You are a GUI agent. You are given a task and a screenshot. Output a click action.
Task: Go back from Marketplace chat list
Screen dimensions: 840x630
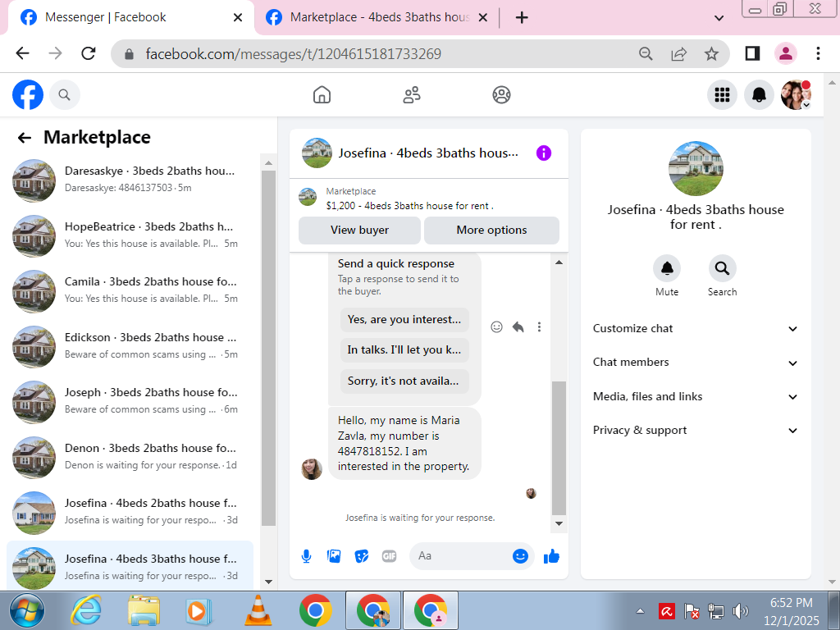[x=24, y=138]
